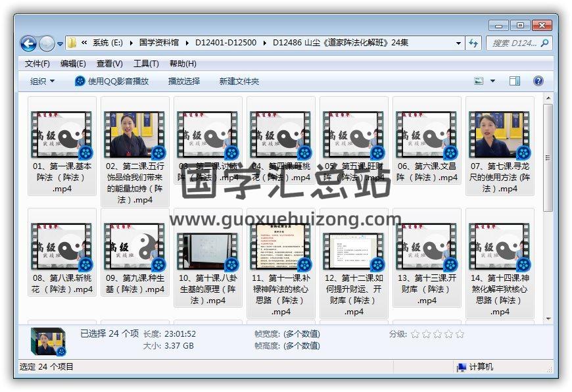572x392 pixels.
Task: Click the change view icon in toolbar
Action: pyautogui.click(x=479, y=81)
